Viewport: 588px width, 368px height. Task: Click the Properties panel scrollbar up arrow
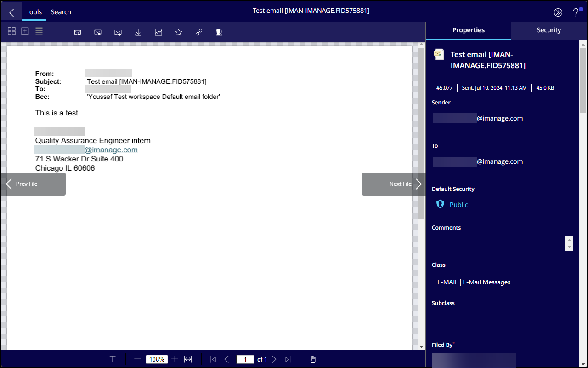coord(583,45)
